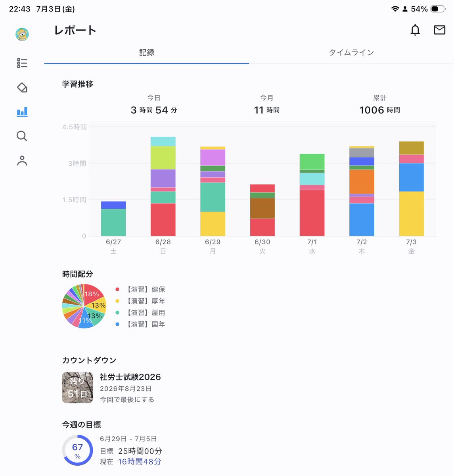Tap the 6/28 stacked bar

tap(163, 186)
